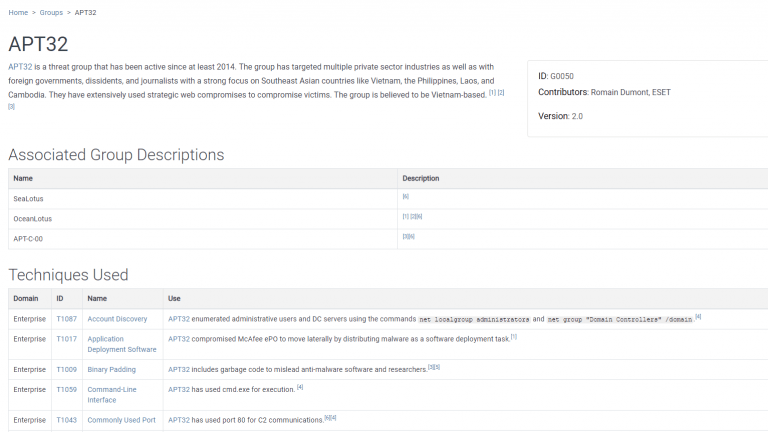Open the Command-Line Interface technique

tap(114, 395)
